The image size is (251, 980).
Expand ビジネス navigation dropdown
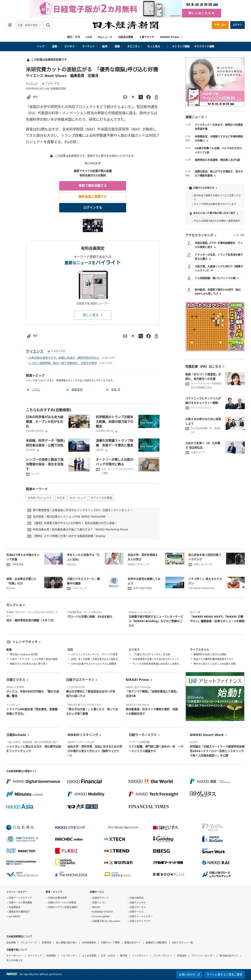[x=71, y=46]
